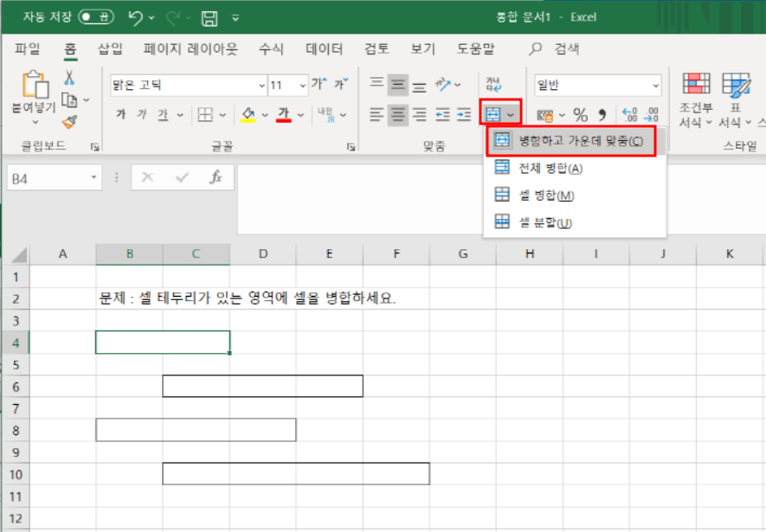Open 글꼴 group dialog launcher
The width and height of the screenshot is (766, 532).
[x=351, y=146]
